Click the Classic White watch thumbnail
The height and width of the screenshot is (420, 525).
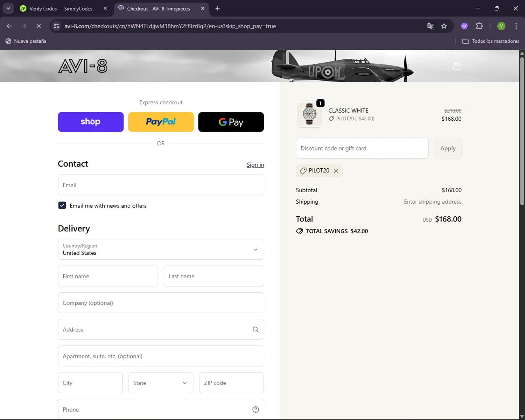tap(309, 114)
